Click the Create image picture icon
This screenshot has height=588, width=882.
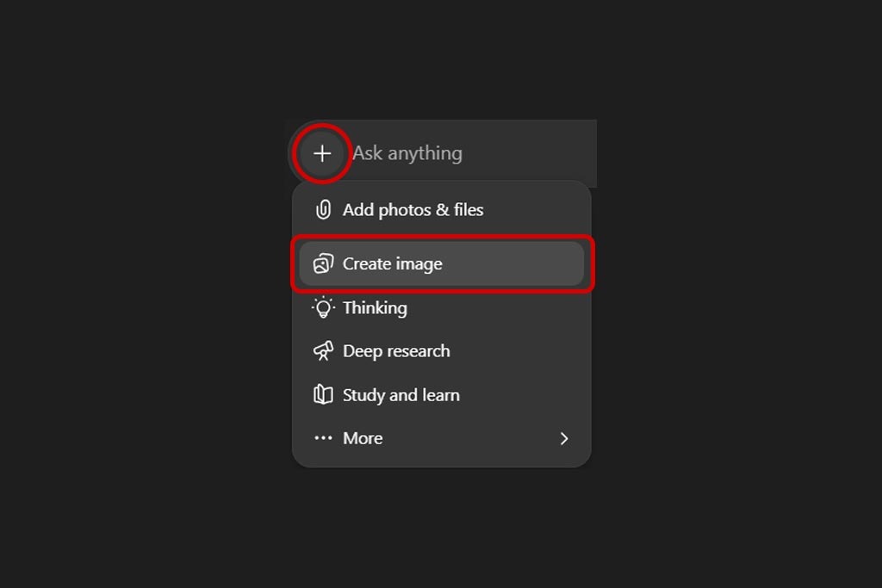click(323, 263)
